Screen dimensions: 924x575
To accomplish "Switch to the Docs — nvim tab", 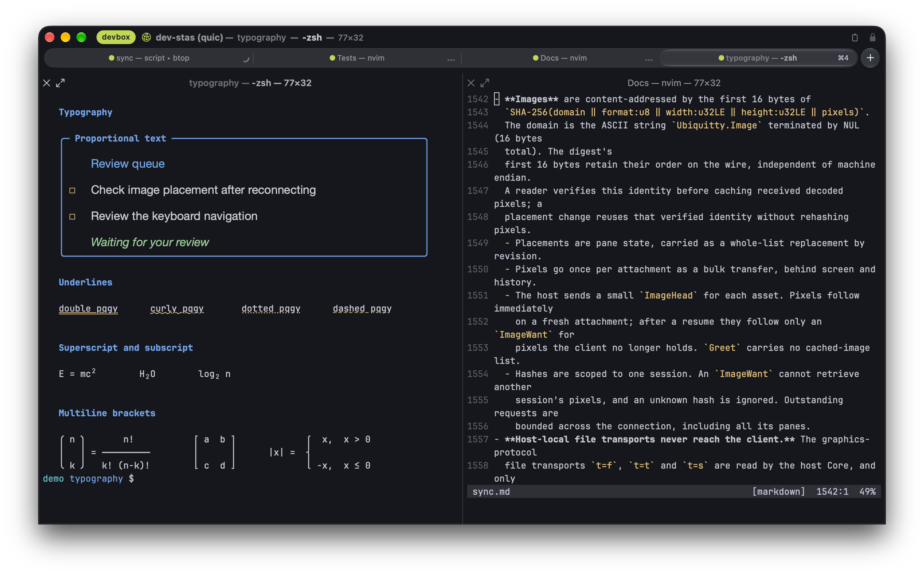I will pos(559,58).
